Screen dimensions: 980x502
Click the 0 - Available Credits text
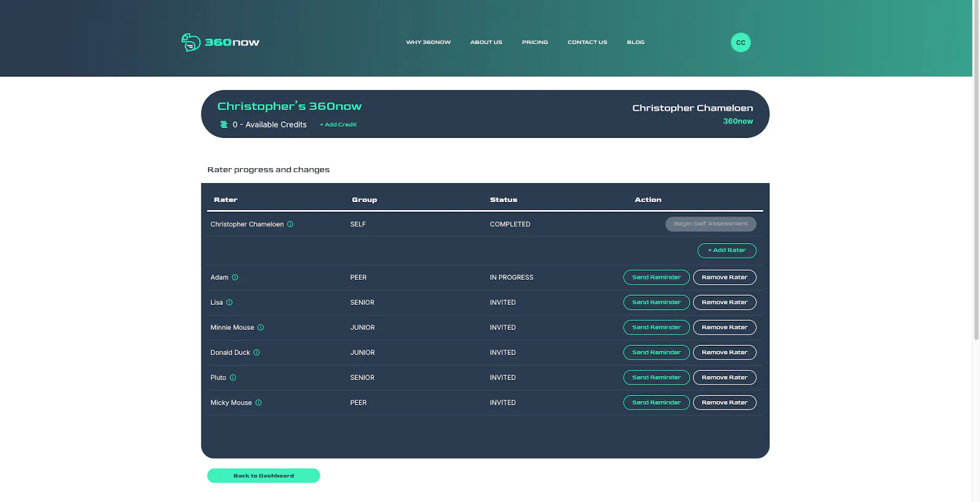269,124
